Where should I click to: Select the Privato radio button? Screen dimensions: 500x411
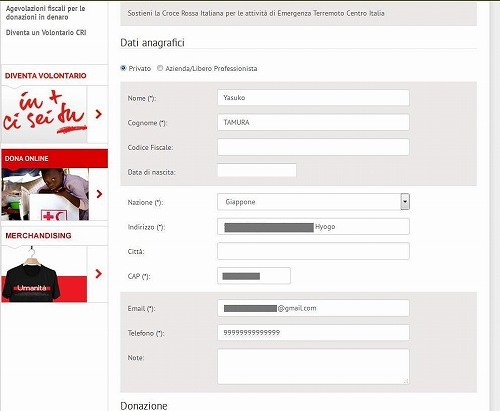click(x=123, y=68)
